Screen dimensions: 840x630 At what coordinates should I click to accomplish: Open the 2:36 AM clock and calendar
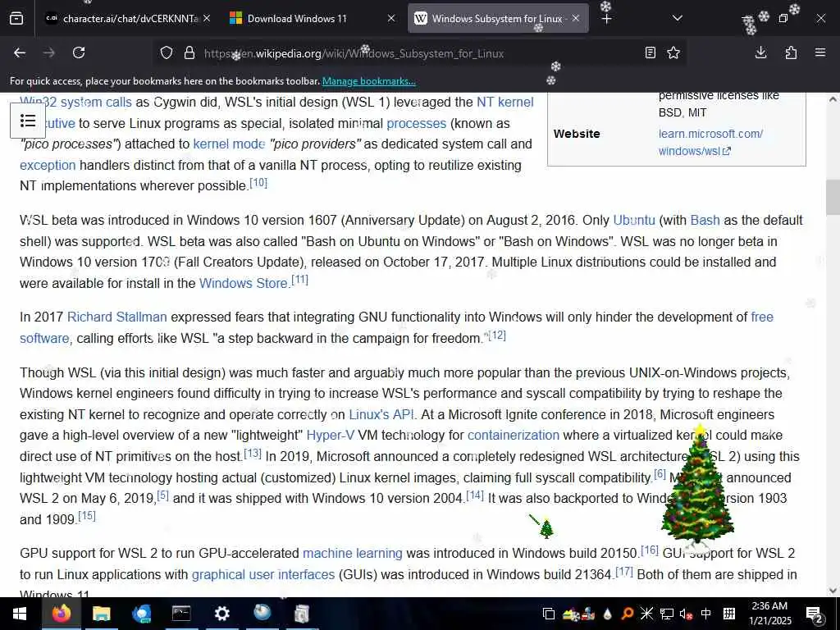[769, 614]
